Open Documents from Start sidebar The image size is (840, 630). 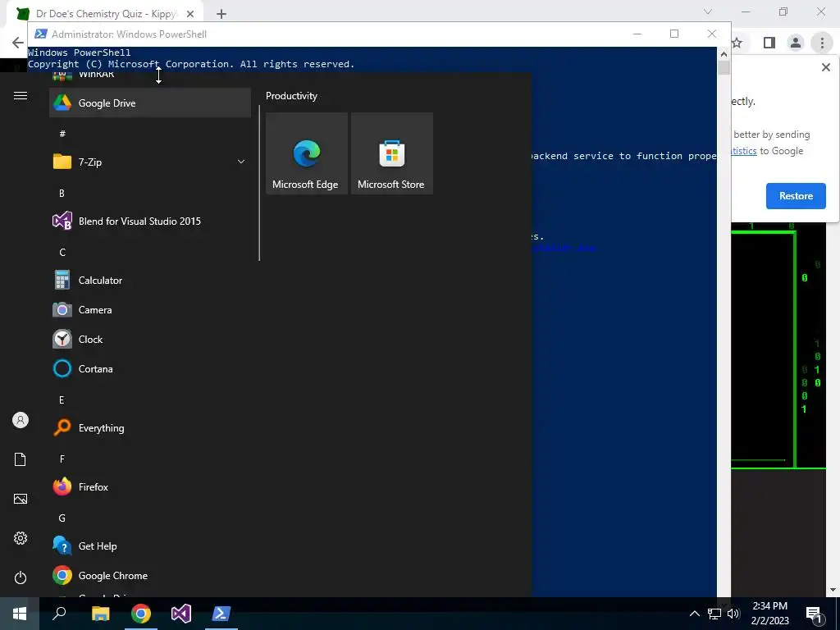pyautogui.click(x=21, y=459)
